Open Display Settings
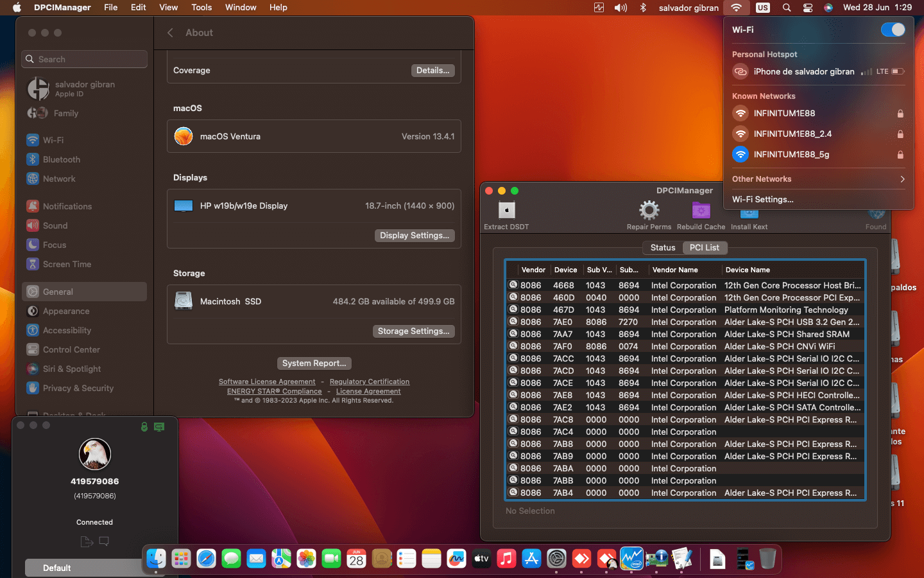This screenshot has width=924, height=578. tap(415, 236)
